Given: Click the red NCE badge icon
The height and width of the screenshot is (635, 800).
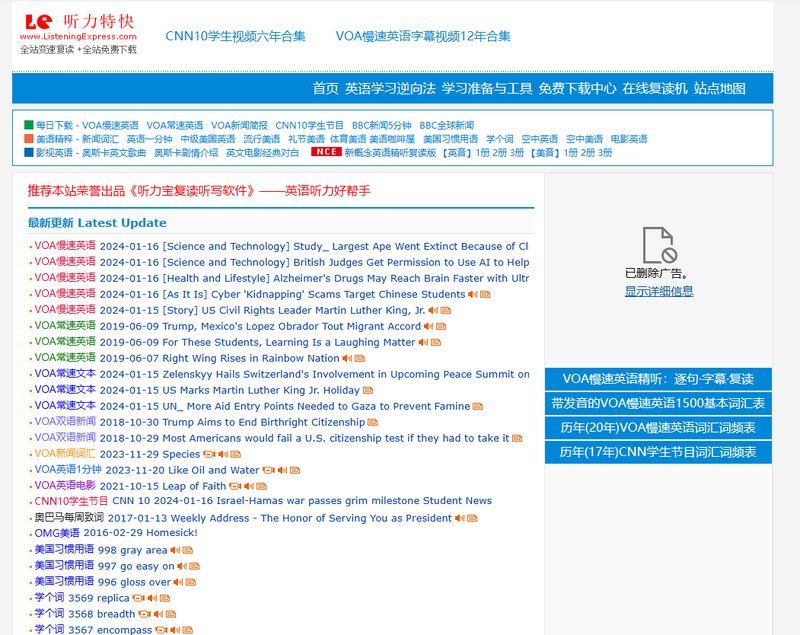Looking at the screenshot, I should point(325,153).
